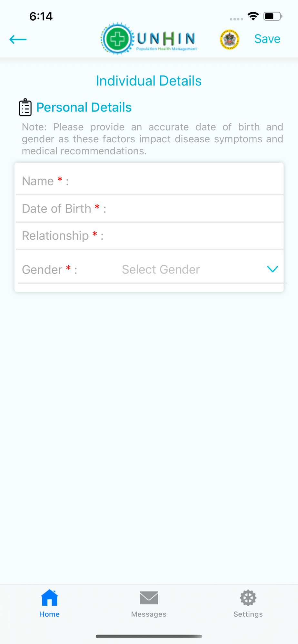
Task: Click the clipboard icon beside Personal Details
Action: click(x=25, y=107)
